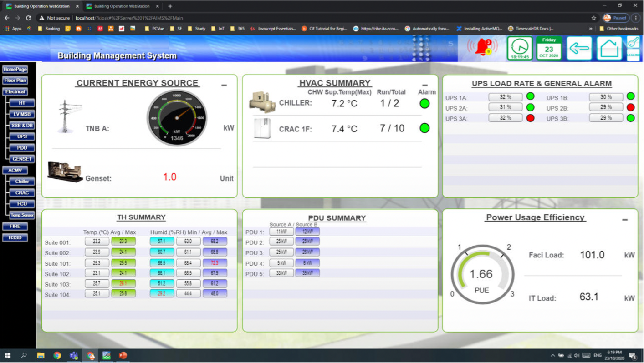Expand the Electrical tree node

tap(15, 91)
